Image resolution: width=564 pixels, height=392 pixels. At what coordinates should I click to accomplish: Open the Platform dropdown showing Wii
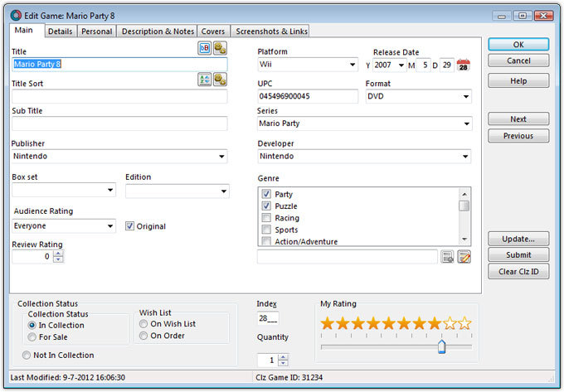coord(352,65)
